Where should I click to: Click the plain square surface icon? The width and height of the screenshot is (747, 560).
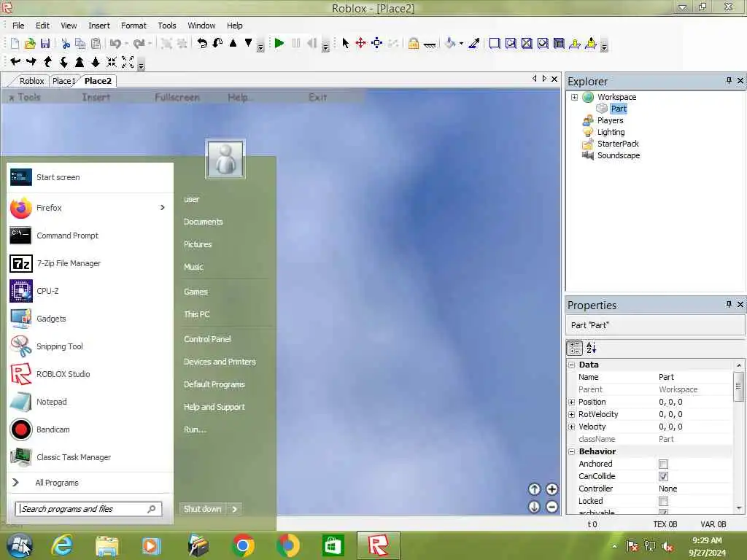coord(495,43)
